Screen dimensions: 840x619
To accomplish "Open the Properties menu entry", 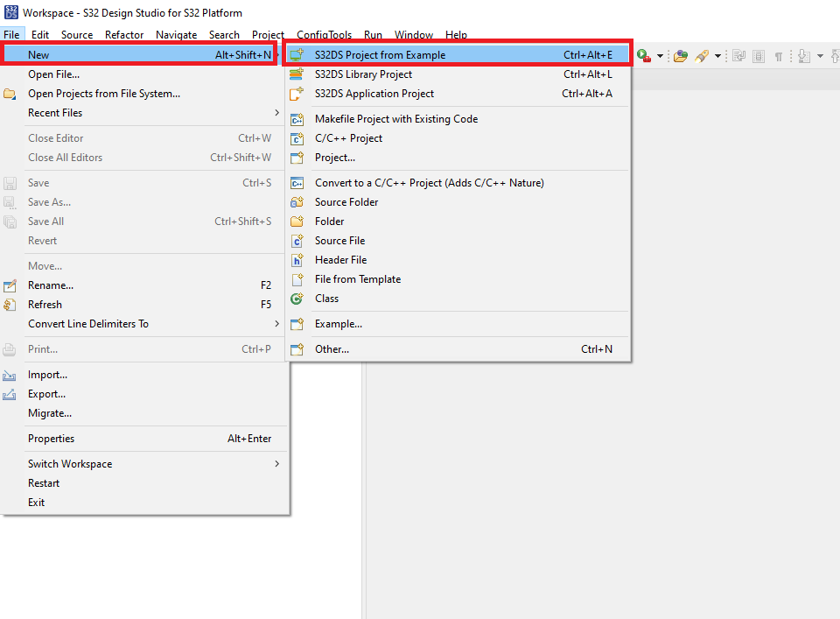I will click(51, 439).
